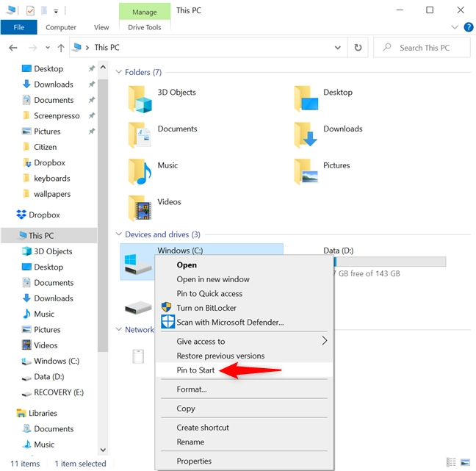Open Customize Quick Access Toolbar dropdown
Screen dimensions: 476x471
click(x=56, y=12)
